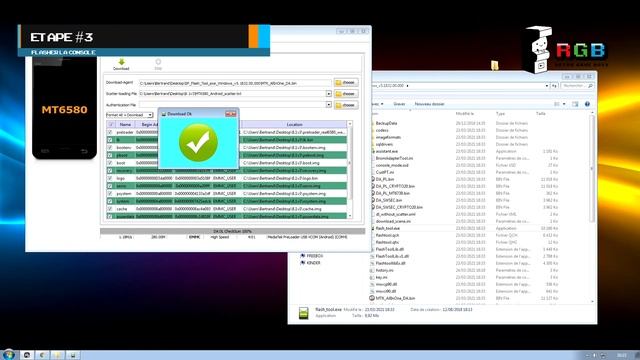Open the BackupData folder in Explorer
Image resolution: width=640 pixels, height=360 pixels.
coord(386,123)
